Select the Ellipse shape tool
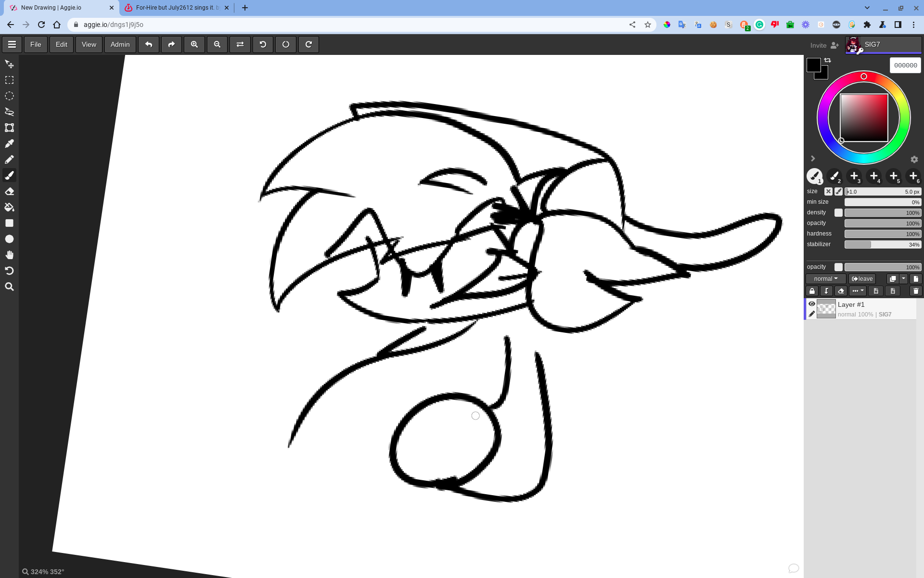 coord(9,239)
